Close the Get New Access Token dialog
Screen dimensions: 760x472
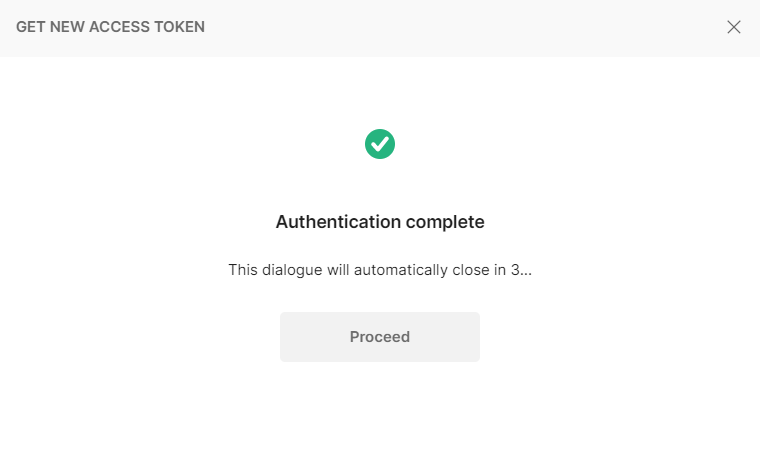pos(734,27)
